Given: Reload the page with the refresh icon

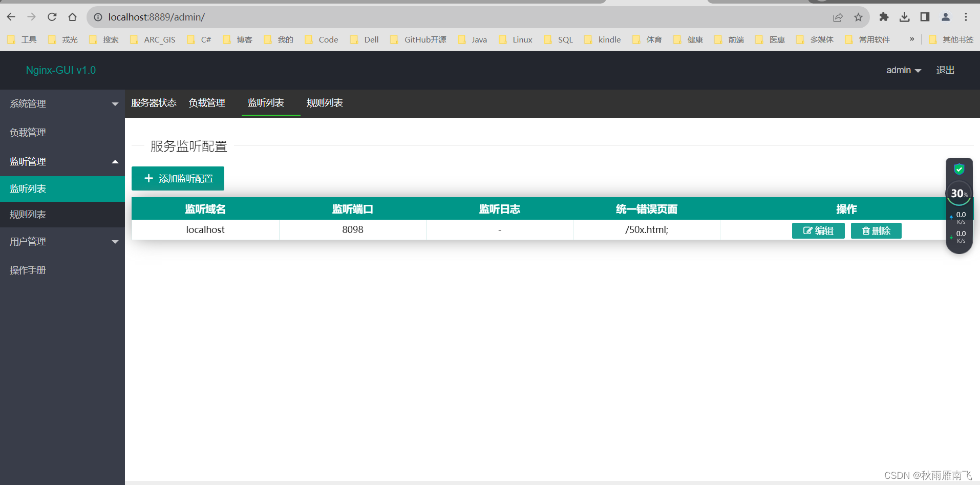Looking at the screenshot, I should coord(51,17).
